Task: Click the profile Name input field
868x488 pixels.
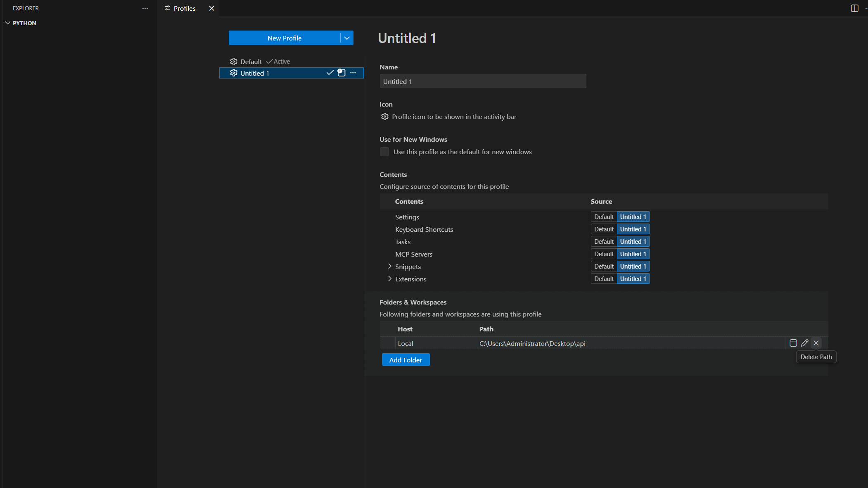Action: (482, 81)
